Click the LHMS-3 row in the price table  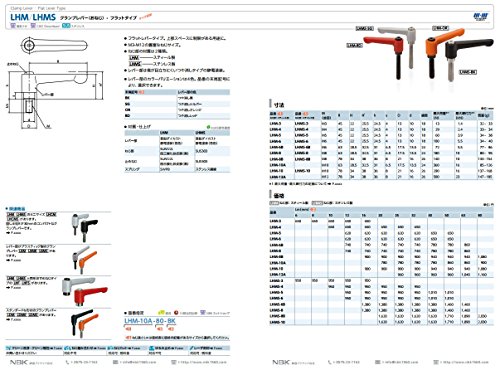[x=381, y=281]
